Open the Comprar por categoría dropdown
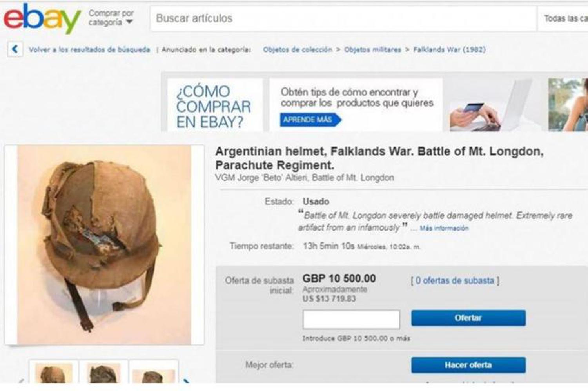Viewport: 588px width, 391px height. pyautogui.click(x=111, y=18)
